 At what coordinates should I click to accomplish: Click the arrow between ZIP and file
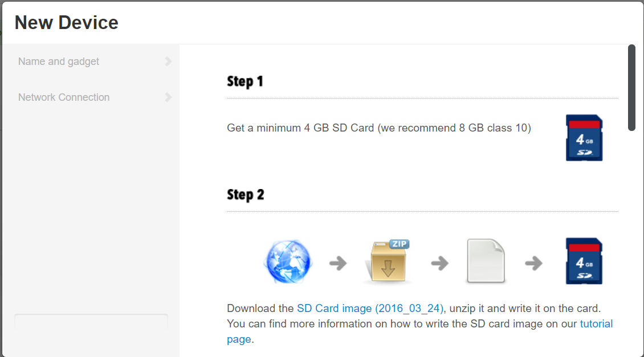point(439,263)
